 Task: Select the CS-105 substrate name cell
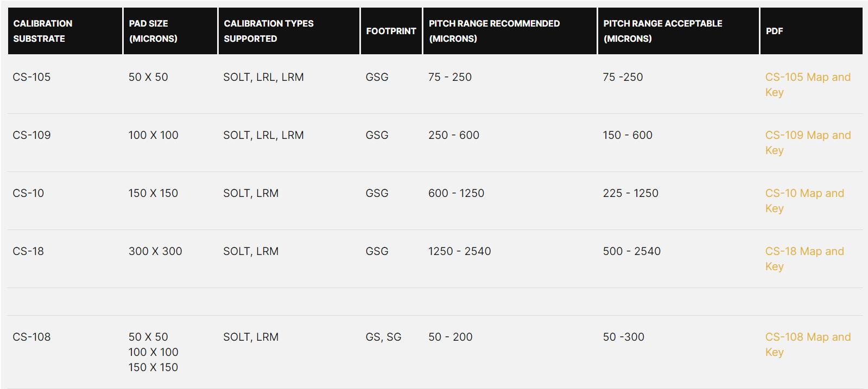tap(31, 77)
